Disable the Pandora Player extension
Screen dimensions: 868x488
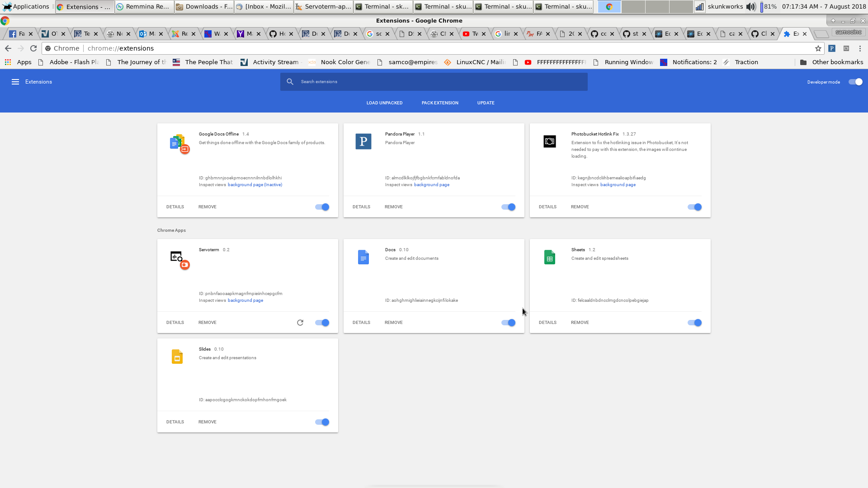(509, 207)
